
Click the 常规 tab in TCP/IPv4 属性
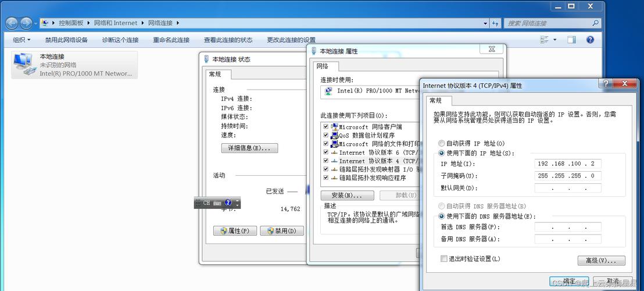coord(439,101)
